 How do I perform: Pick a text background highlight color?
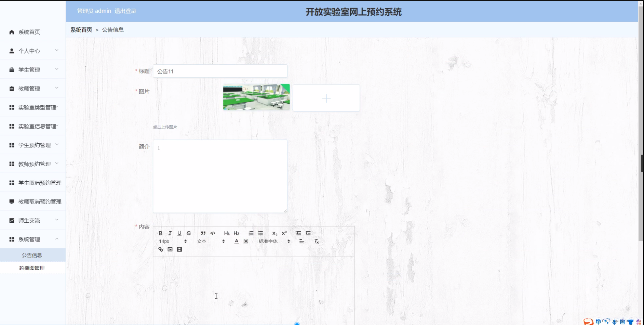246,242
